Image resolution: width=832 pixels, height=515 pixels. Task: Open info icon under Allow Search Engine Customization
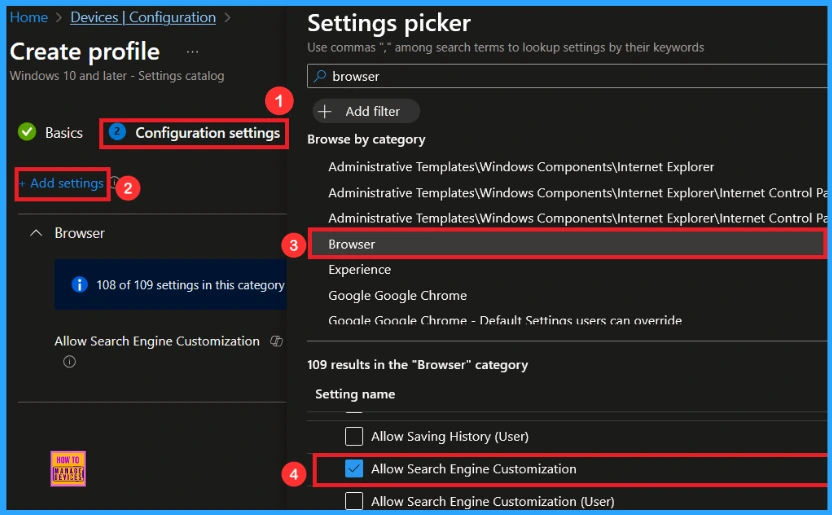70,362
